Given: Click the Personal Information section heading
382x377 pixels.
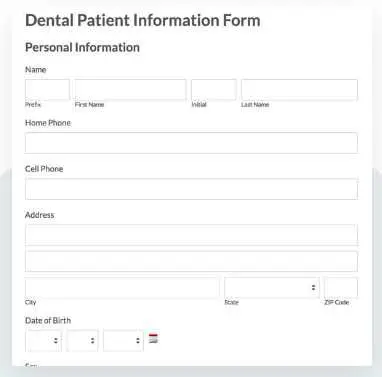Looking at the screenshot, I should (x=82, y=47).
